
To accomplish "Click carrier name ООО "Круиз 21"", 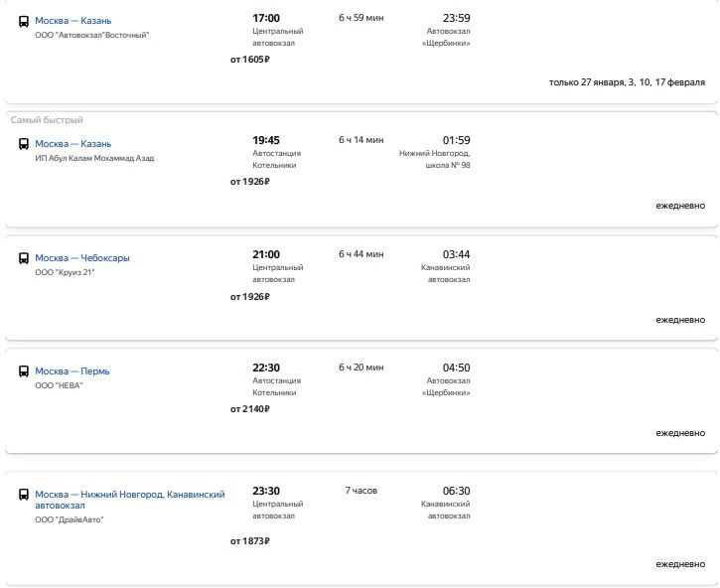I will [x=65, y=272].
